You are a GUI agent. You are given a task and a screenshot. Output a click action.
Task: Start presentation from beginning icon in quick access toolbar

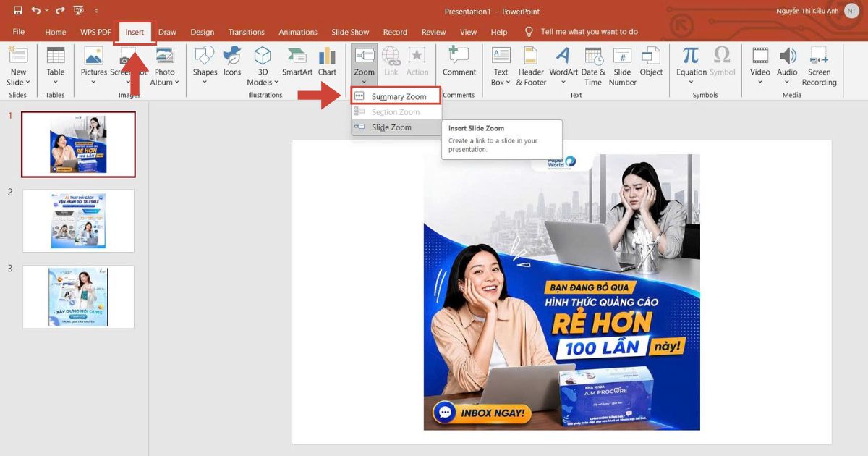tap(80, 11)
